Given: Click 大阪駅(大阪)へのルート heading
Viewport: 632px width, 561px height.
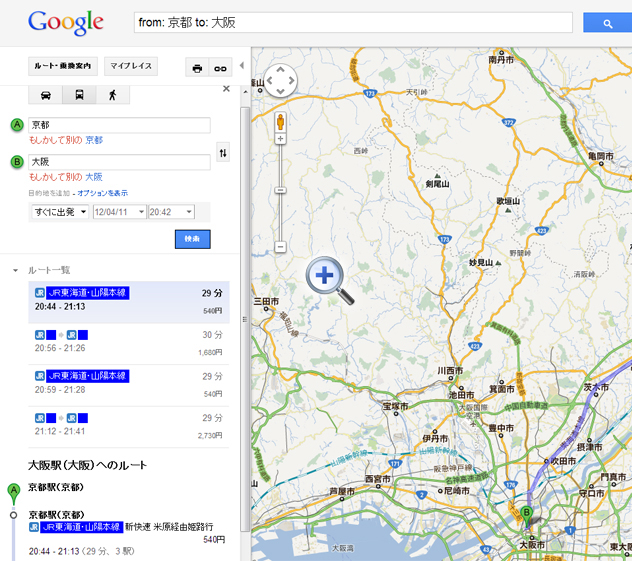Looking at the screenshot, I should tap(87, 465).
